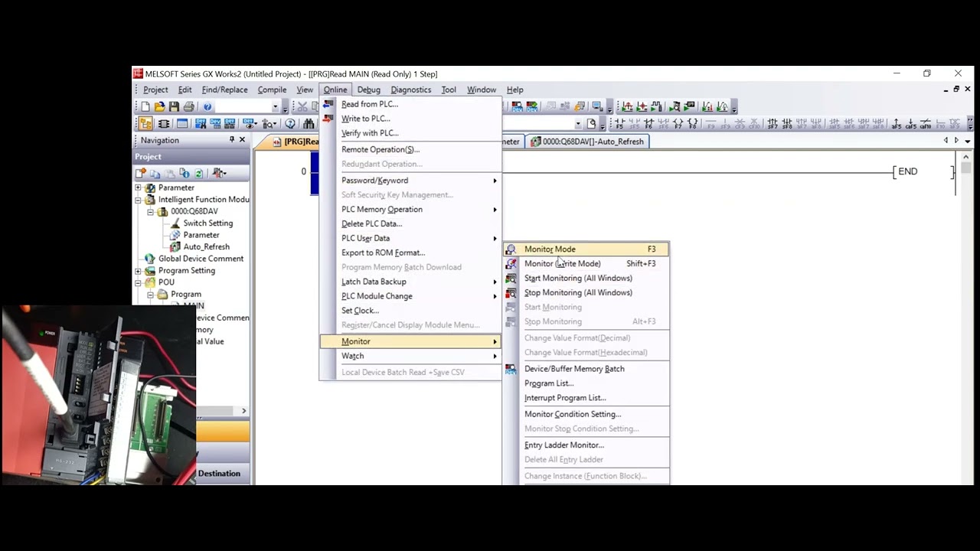
Task: Click the F5 open contact ladder icon
Action: 620,123
